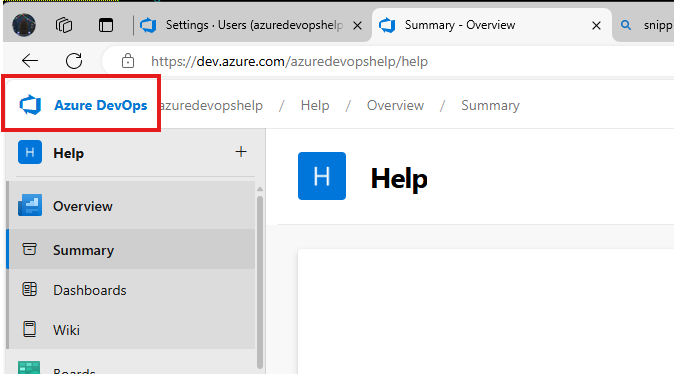This screenshot has width=674, height=374.
Task: Click the sidebar vertical scrollbar
Action: click(x=260, y=282)
